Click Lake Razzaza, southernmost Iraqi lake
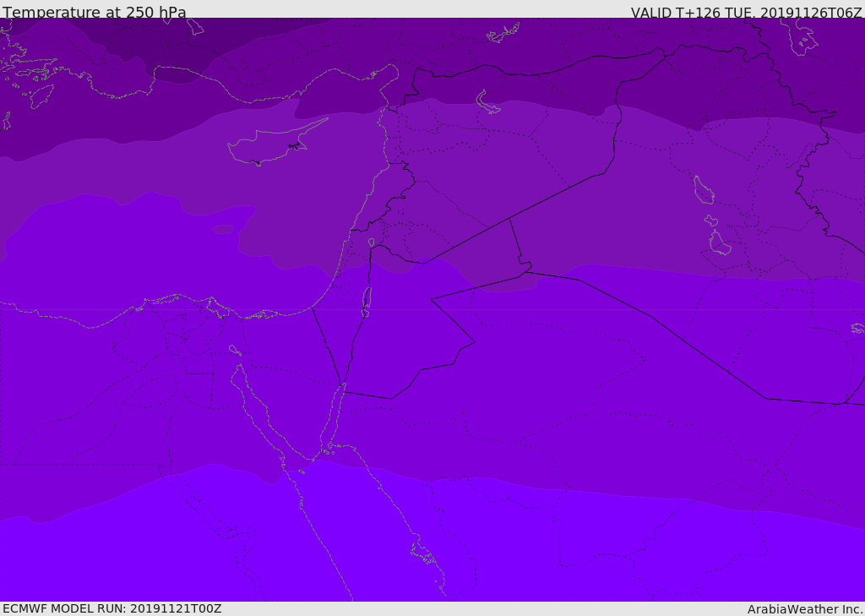The image size is (865, 616). (719, 244)
